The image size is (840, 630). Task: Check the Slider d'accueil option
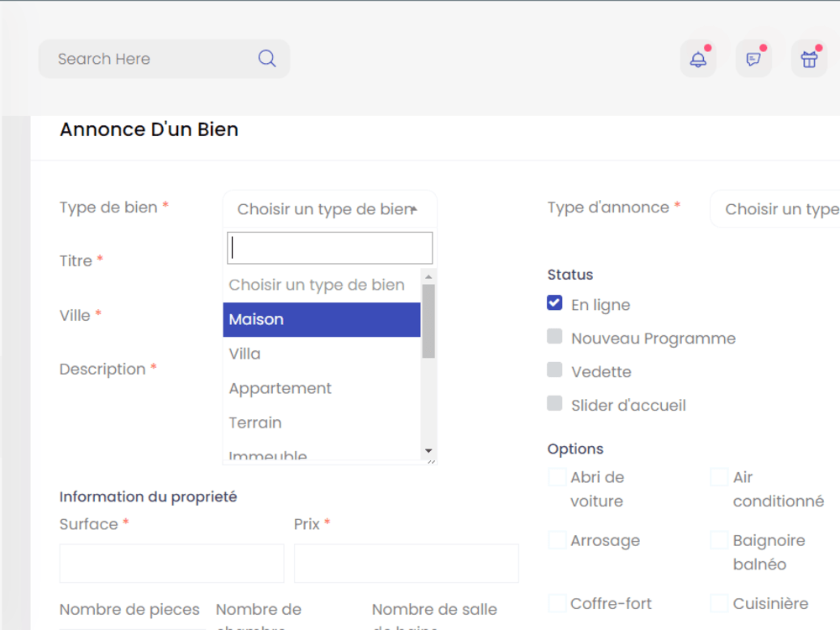click(x=554, y=403)
